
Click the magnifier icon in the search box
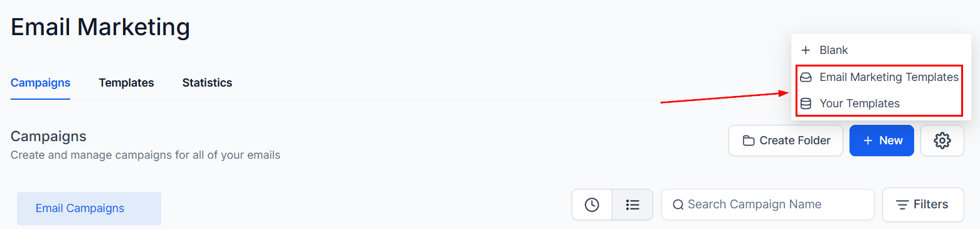pyautogui.click(x=678, y=205)
